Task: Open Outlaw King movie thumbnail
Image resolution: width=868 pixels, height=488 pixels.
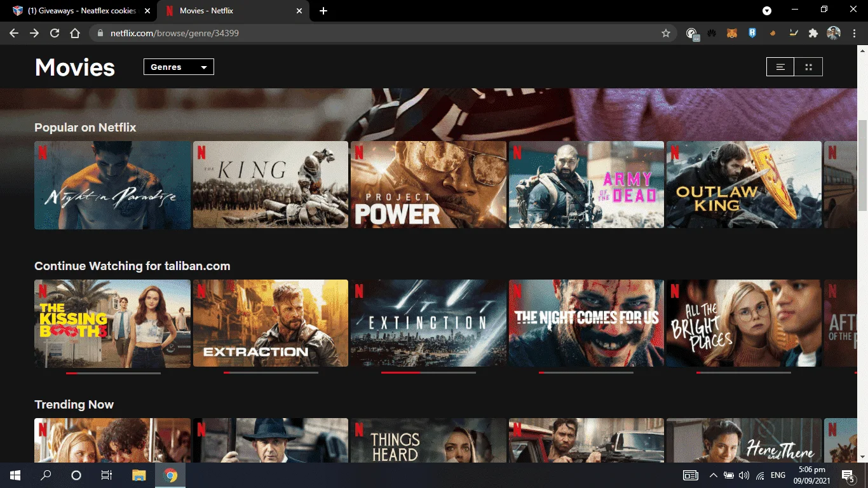Action: pos(744,185)
